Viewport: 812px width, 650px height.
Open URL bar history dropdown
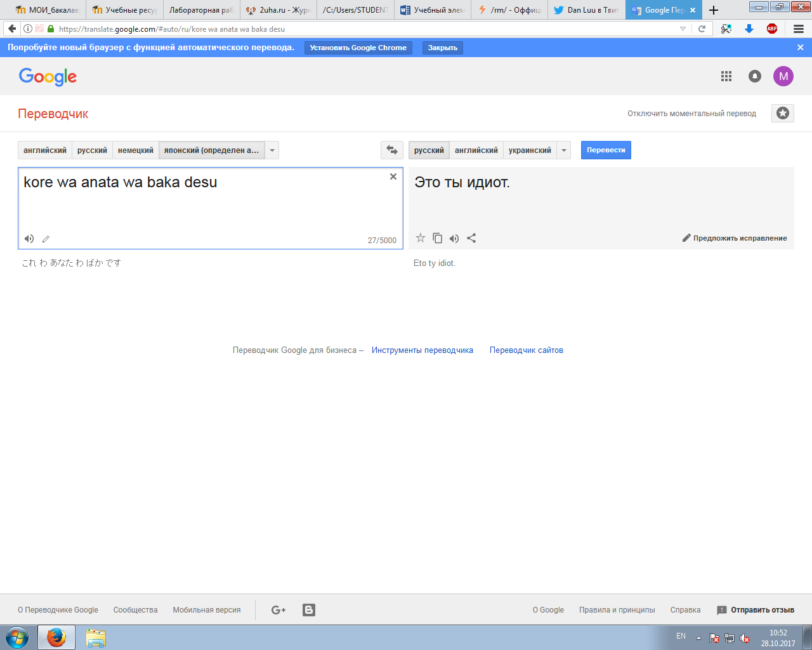[683, 29]
